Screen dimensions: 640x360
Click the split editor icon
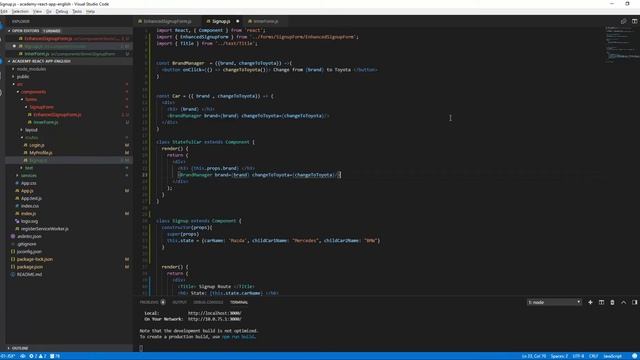click(x=623, y=21)
